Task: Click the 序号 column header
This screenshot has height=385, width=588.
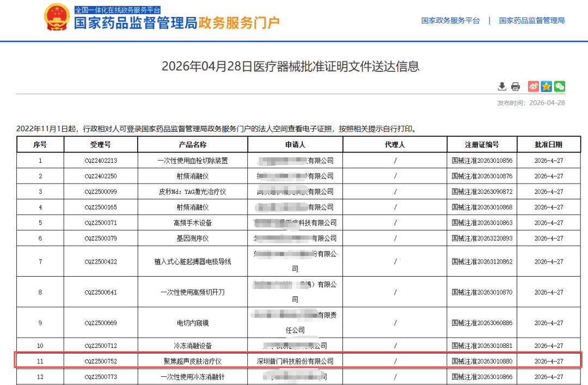Action: click(x=40, y=144)
